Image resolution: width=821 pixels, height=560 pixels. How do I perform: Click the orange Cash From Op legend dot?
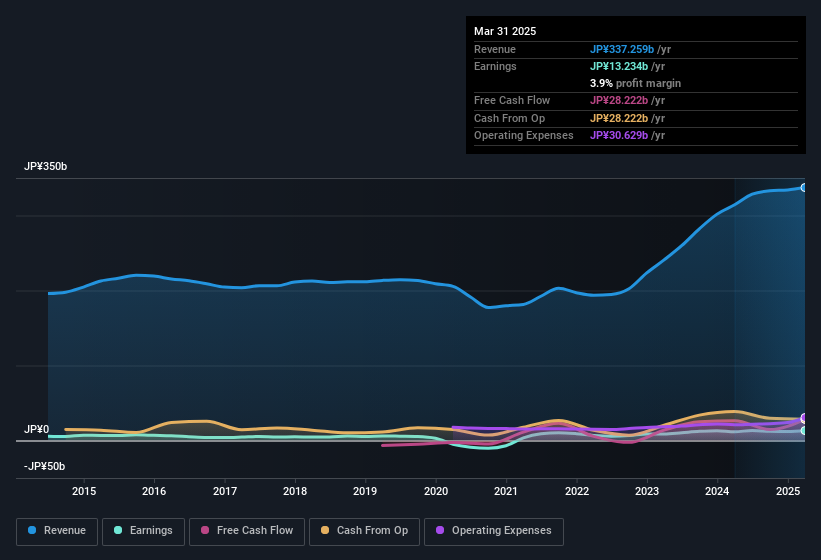point(325,530)
